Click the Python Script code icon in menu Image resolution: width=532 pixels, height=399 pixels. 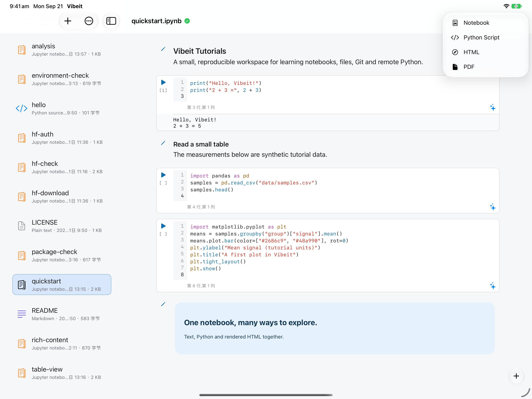point(455,38)
